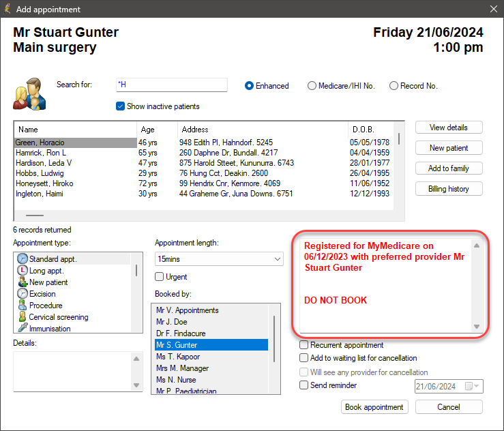Screen dimensions: 504x431
Task: Choose Ms N. Nurse in Booked by
Action: (211, 380)
